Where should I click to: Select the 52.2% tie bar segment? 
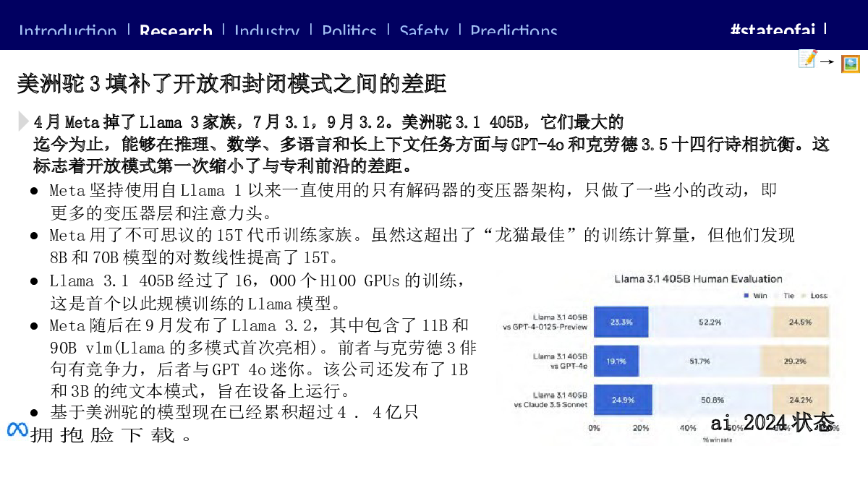(x=710, y=322)
